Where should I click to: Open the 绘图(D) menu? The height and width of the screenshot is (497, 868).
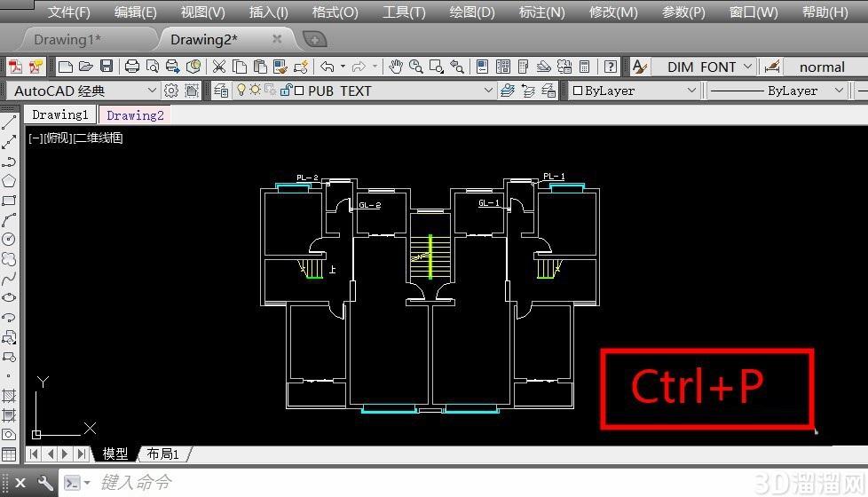471,12
